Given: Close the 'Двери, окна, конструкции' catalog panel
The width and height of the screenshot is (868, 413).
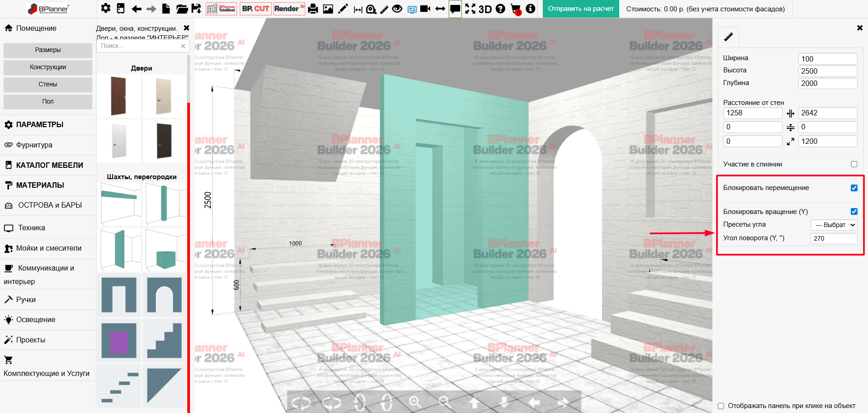Looking at the screenshot, I should (186, 28).
